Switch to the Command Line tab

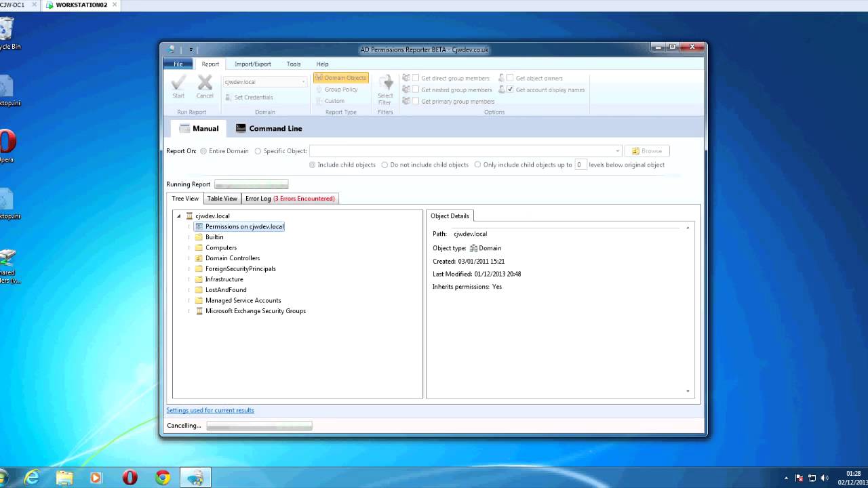pos(269,128)
